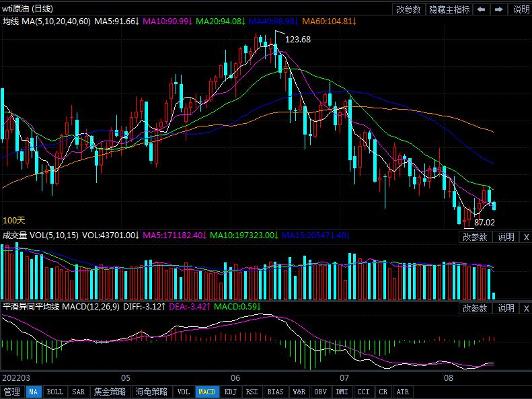Click the right arrow button in top toolbar
This screenshot has width=532, height=399.
498,9
